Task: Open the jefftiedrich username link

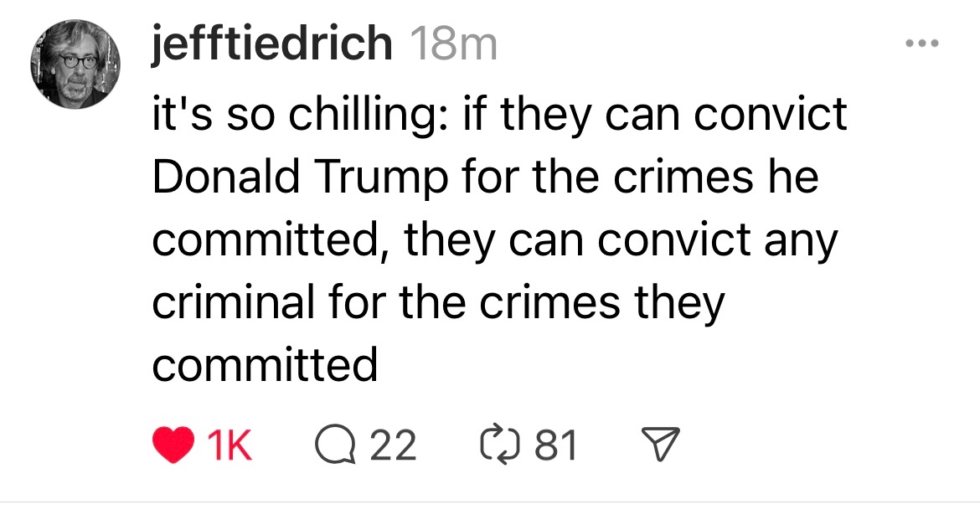Action: [x=271, y=45]
